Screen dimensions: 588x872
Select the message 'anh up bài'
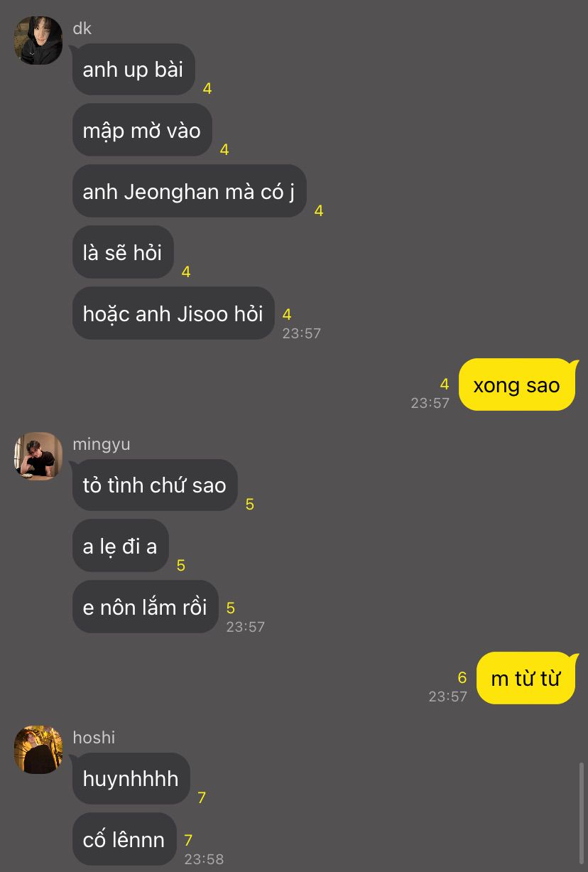point(134,69)
